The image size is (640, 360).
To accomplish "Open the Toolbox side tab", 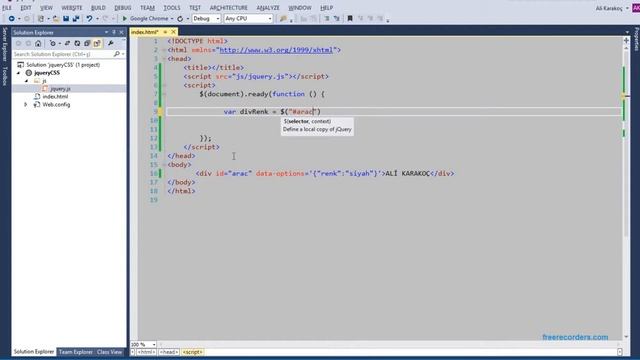I will (x=4, y=76).
